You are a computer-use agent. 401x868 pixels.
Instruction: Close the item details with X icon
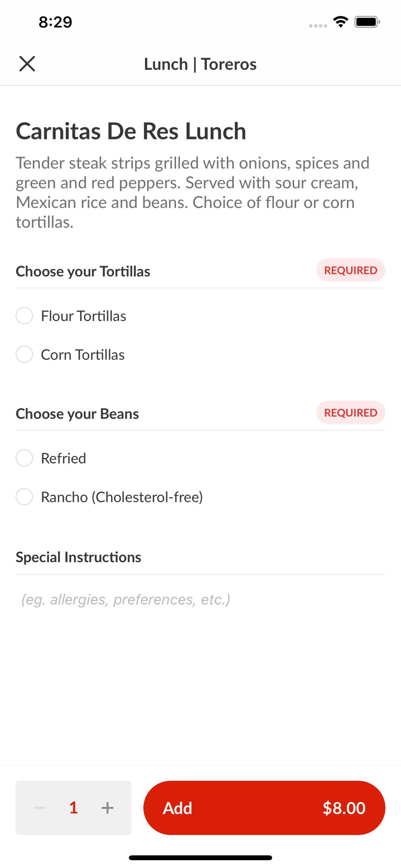[27, 64]
